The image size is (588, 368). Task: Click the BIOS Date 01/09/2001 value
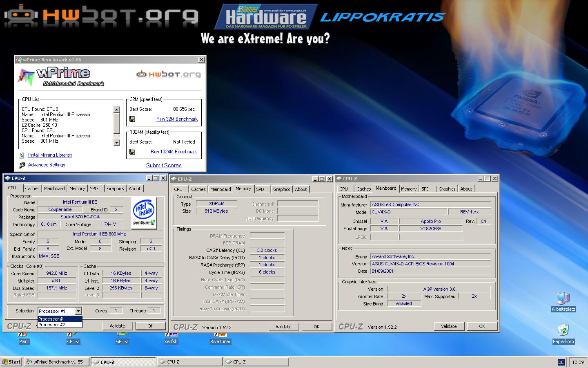click(431, 271)
